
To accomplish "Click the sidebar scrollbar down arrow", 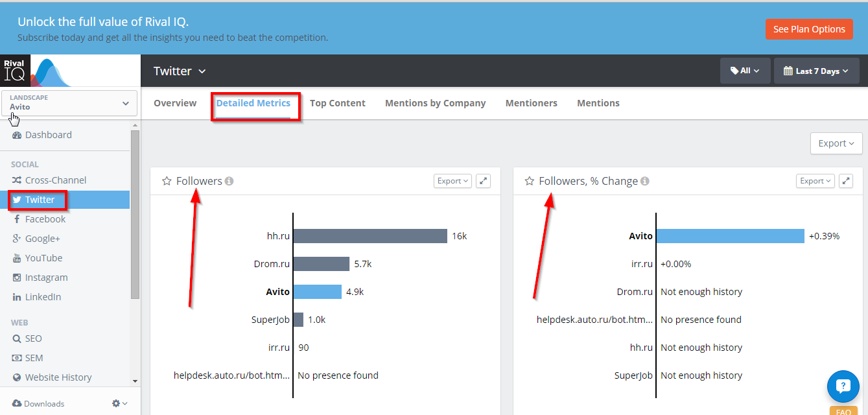I will (x=135, y=381).
